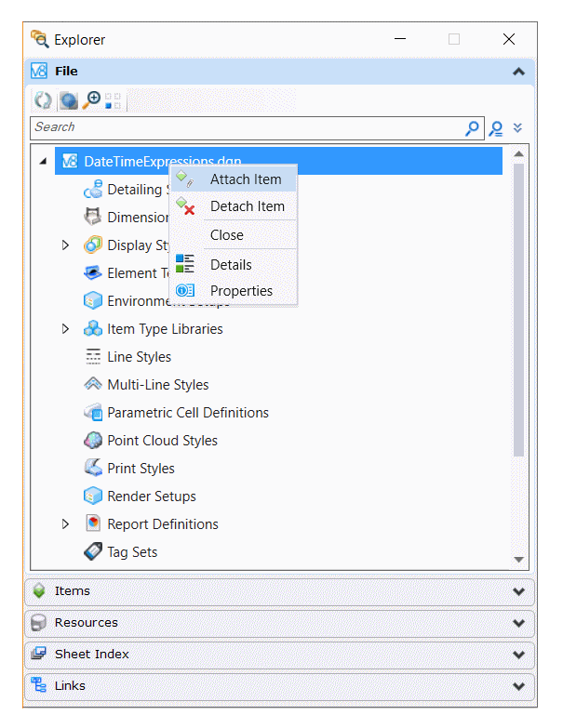Expand the Sheet Index section

coord(518,655)
